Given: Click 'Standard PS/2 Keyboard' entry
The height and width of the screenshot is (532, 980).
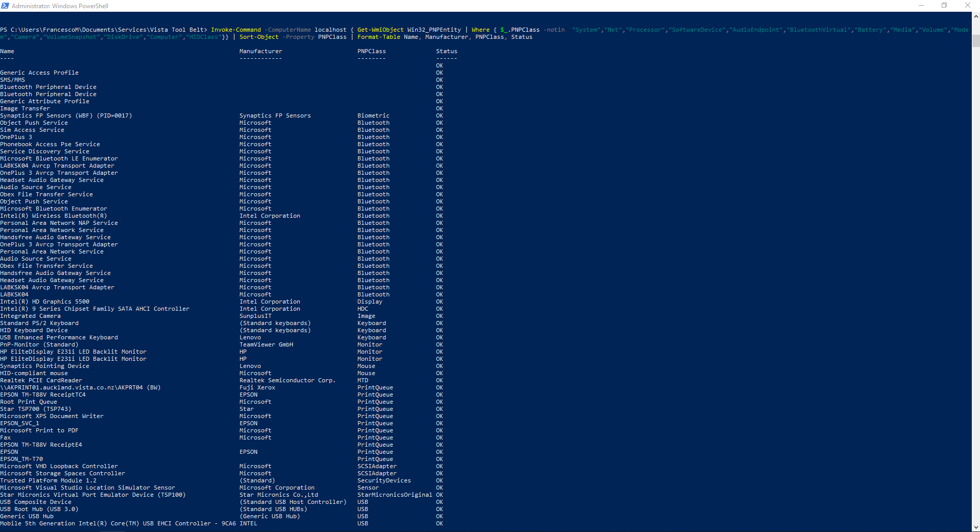Looking at the screenshot, I should tap(39, 323).
